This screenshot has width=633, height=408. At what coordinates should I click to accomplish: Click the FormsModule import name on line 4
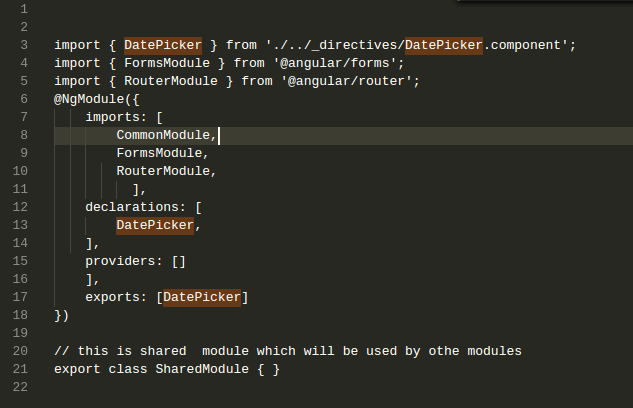[167, 63]
